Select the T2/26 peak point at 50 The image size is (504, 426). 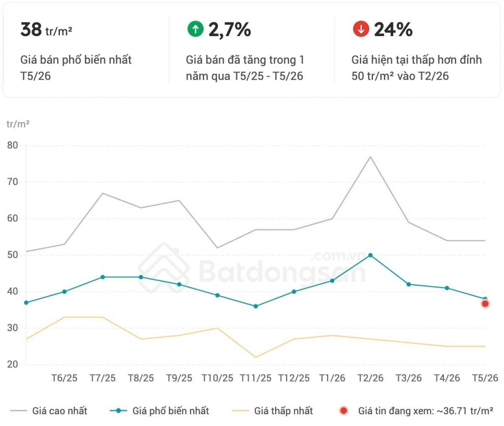pyautogui.click(x=370, y=255)
